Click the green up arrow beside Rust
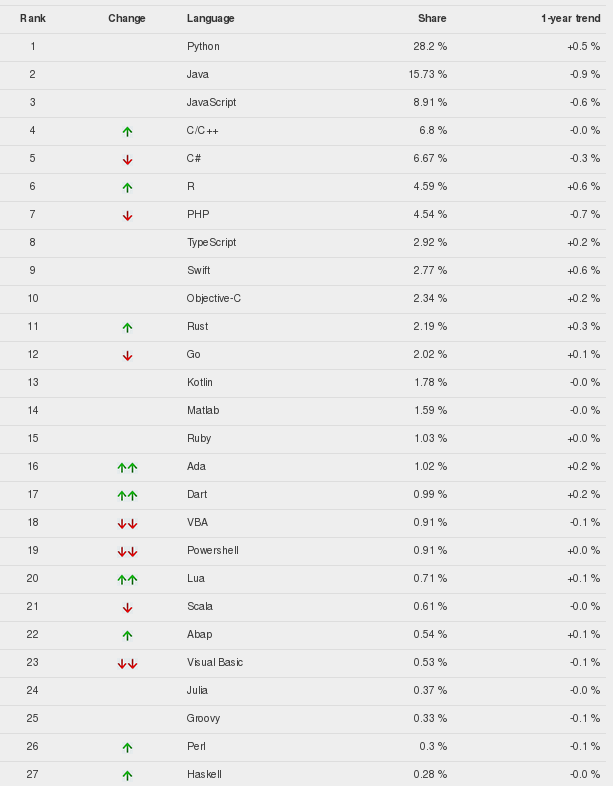Image resolution: width=613 pixels, height=786 pixels. tap(127, 327)
